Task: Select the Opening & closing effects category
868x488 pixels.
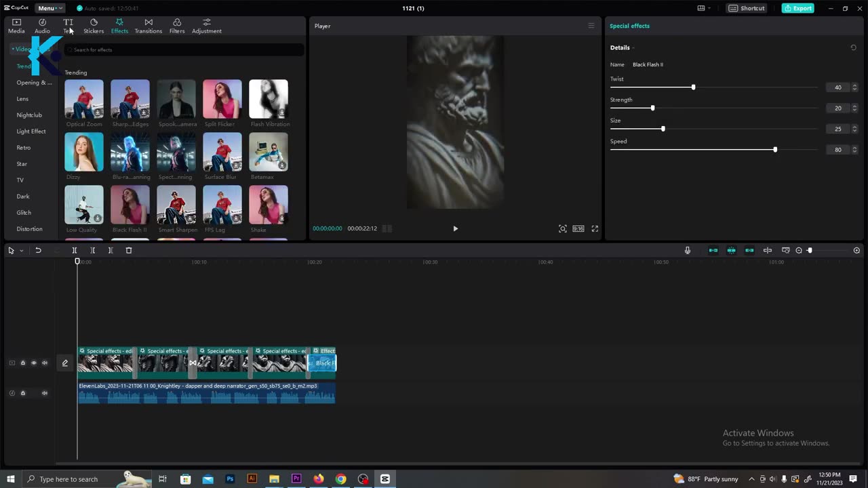Action: 34,83
